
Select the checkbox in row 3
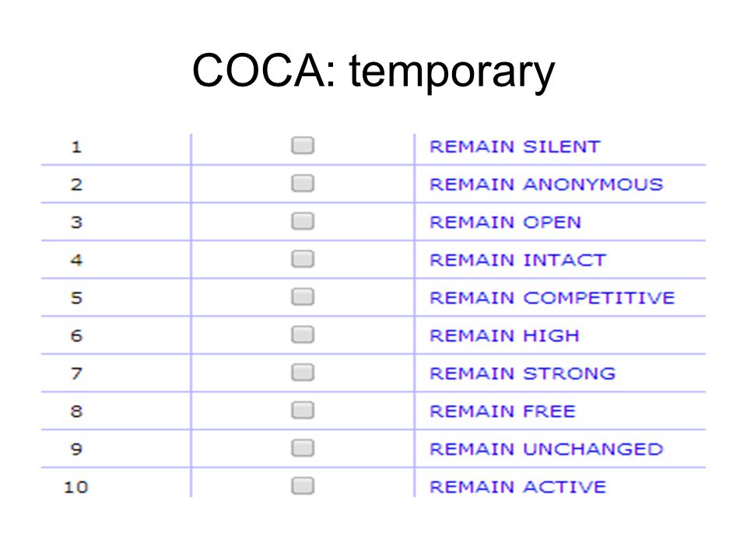pos(303,222)
